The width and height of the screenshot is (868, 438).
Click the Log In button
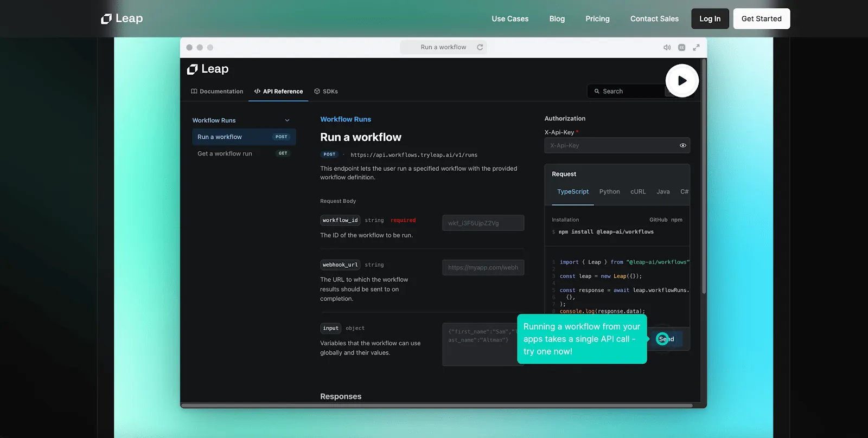pyautogui.click(x=710, y=18)
